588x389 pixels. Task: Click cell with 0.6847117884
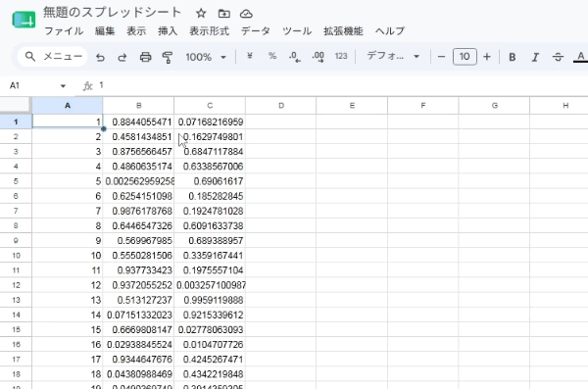[210, 152]
